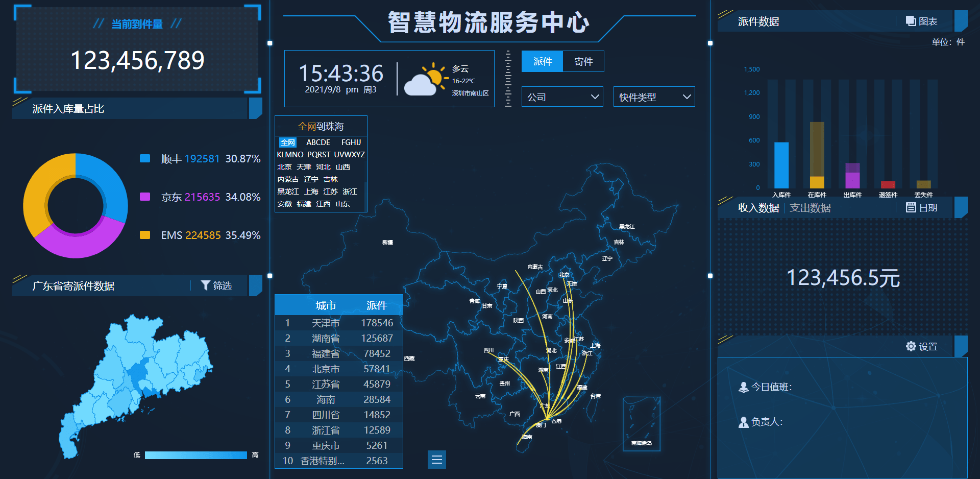The width and height of the screenshot is (980, 479).
Task: Click the list menu icon below the map
Action: click(437, 460)
